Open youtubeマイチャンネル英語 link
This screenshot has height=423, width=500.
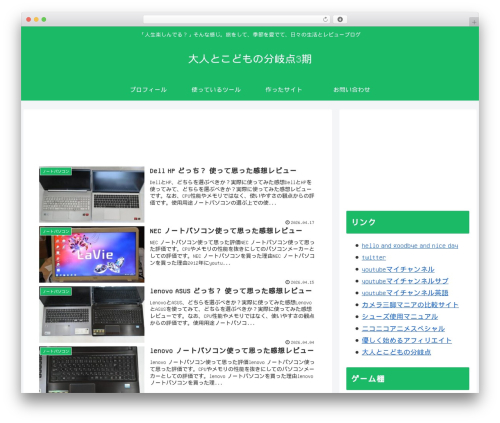pyautogui.click(x=405, y=293)
